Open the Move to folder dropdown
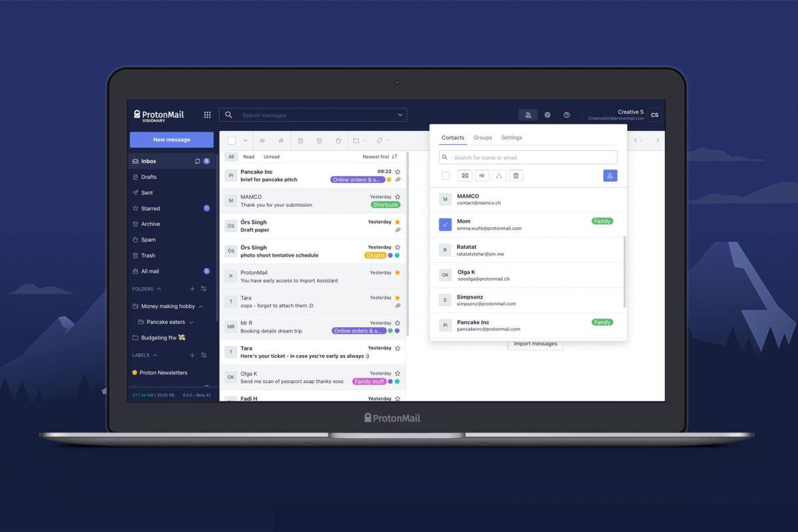Viewport: 798px width, 532px height. tap(359, 141)
